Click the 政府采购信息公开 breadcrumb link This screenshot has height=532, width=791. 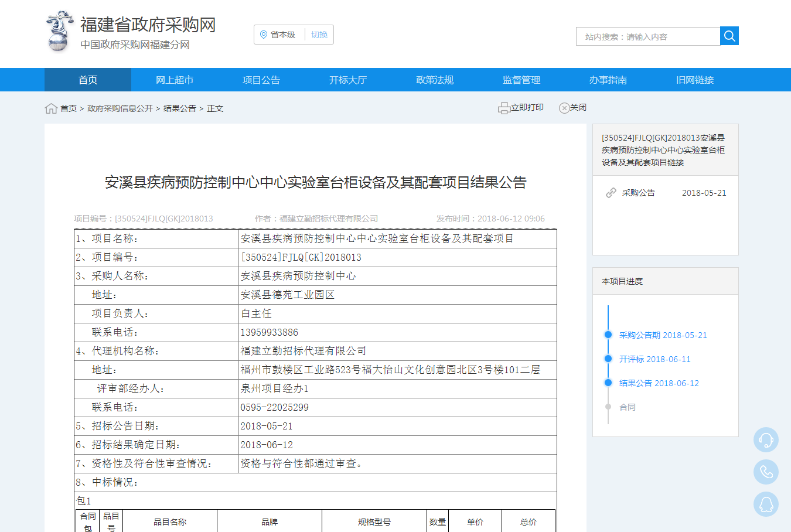pyautogui.click(x=120, y=108)
